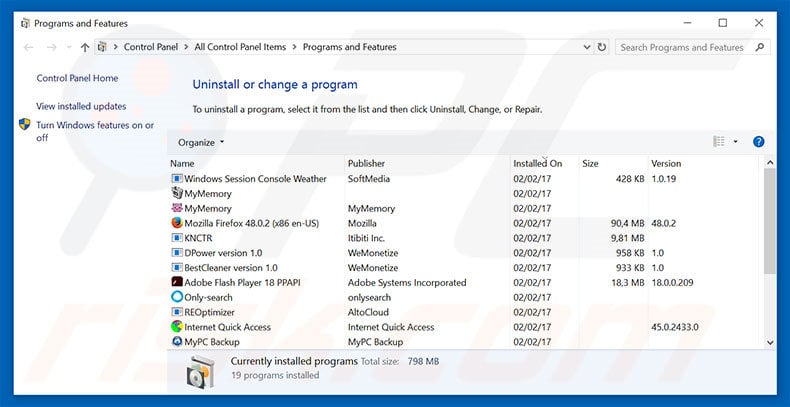Image resolution: width=790 pixels, height=407 pixels.
Task: Click the scrollbar up arrow
Action: click(770, 163)
